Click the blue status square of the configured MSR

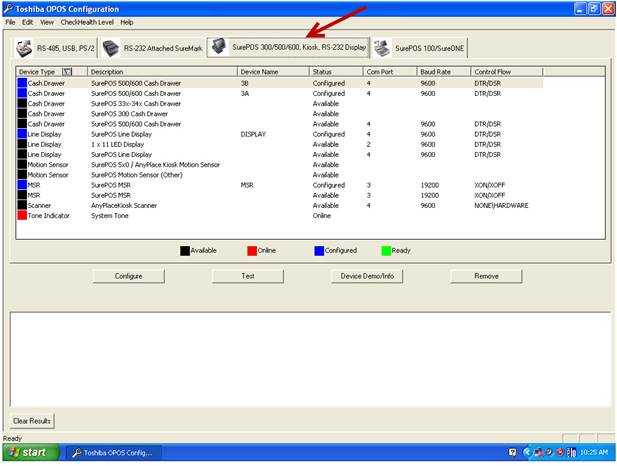(21, 185)
